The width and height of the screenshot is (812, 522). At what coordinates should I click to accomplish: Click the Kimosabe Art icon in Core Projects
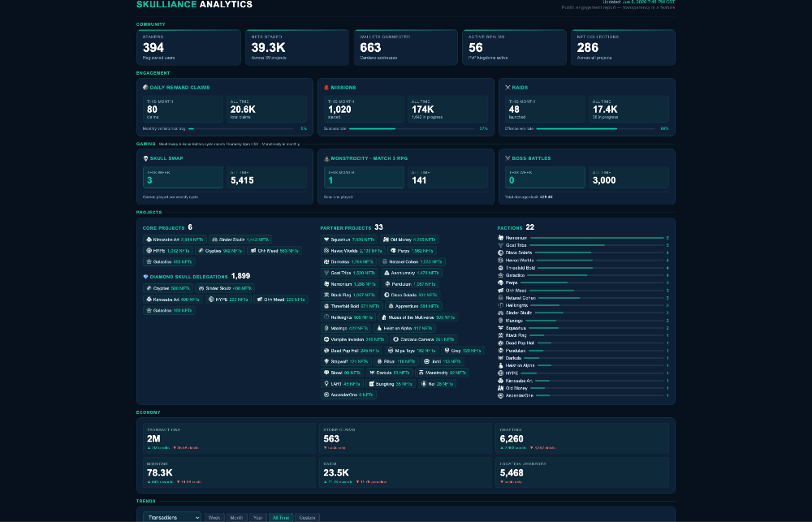[149, 239]
